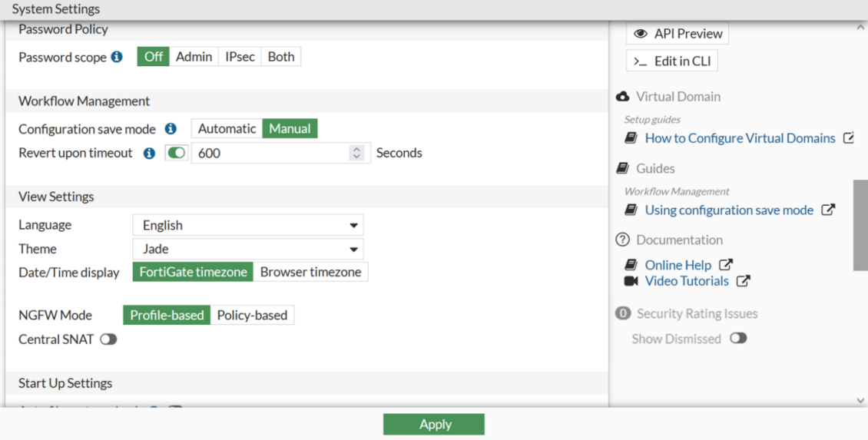Open the Theme dropdown

[x=247, y=249]
